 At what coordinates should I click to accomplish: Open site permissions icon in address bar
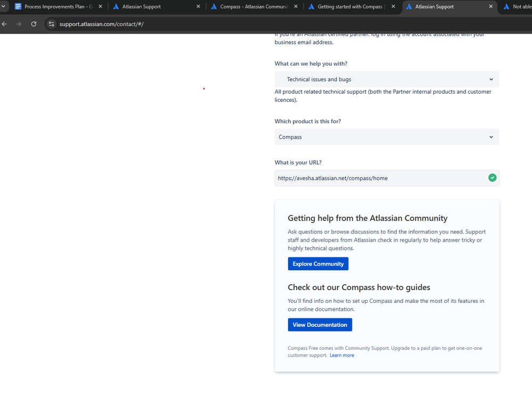[51, 23]
